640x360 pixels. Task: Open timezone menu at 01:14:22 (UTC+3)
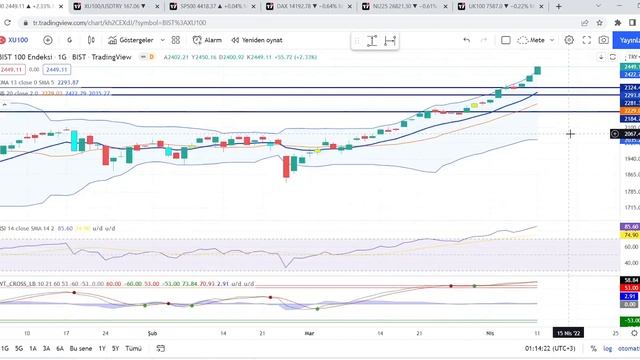(550, 349)
